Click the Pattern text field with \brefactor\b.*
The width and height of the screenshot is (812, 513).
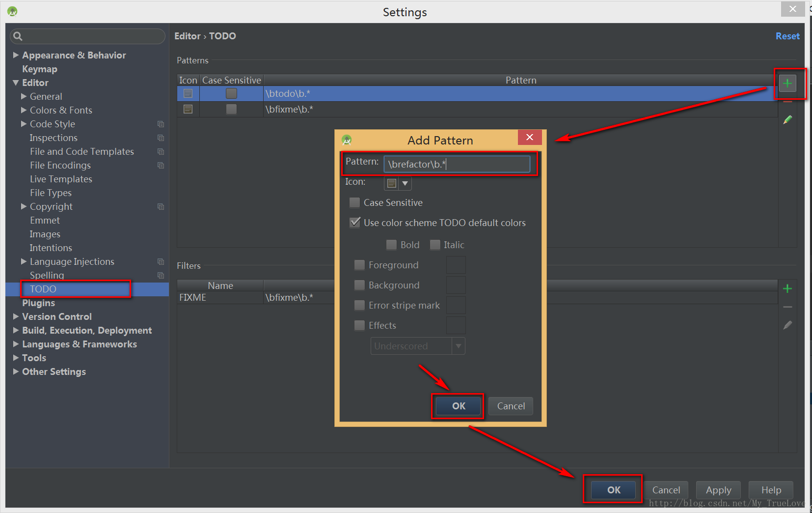click(457, 164)
